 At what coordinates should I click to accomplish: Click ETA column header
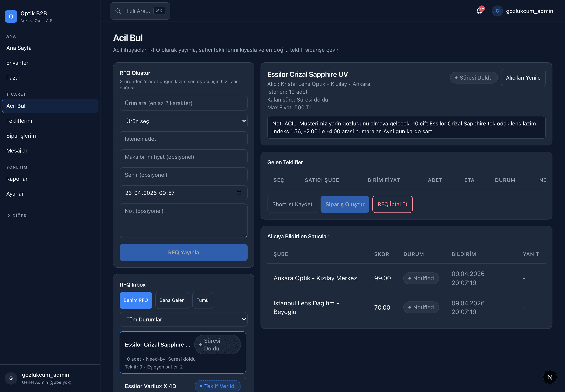pyautogui.click(x=469, y=180)
